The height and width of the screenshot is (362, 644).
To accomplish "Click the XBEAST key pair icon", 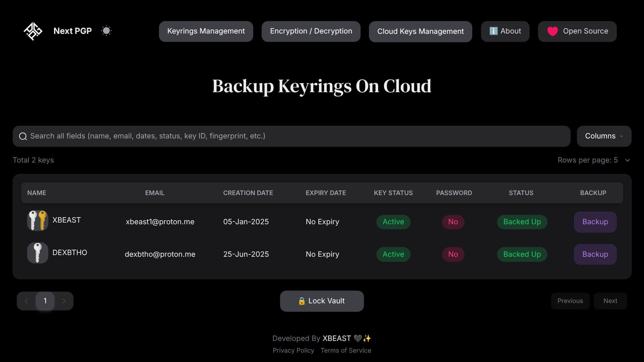I will click(x=38, y=221).
